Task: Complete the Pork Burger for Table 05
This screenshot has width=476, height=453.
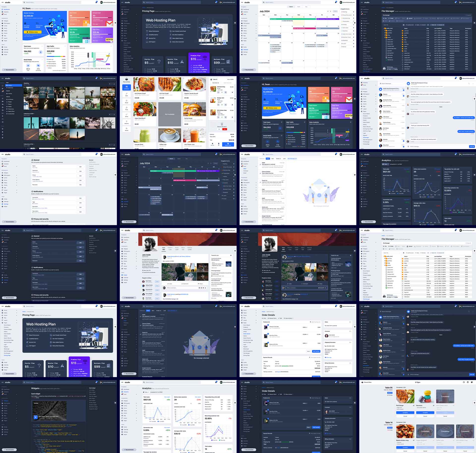Action: (x=405, y=413)
